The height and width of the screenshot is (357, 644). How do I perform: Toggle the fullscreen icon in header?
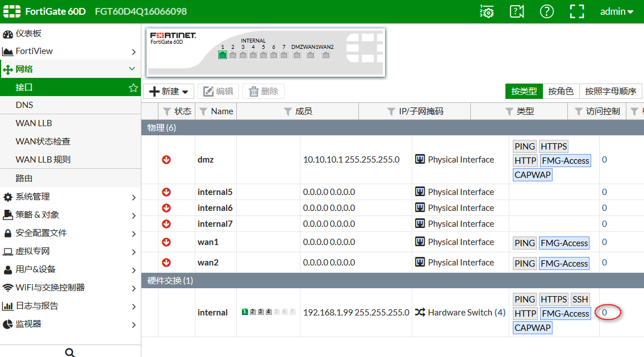click(x=577, y=11)
